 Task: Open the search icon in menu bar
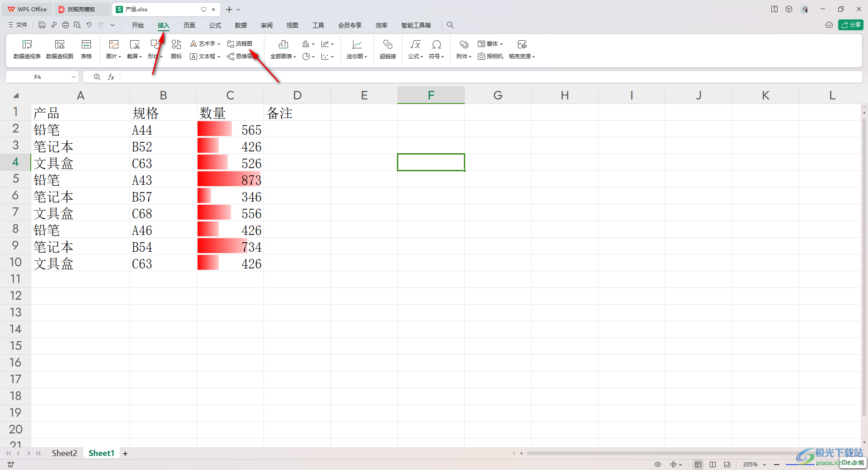pyautogui.click(x=450, y=25)
